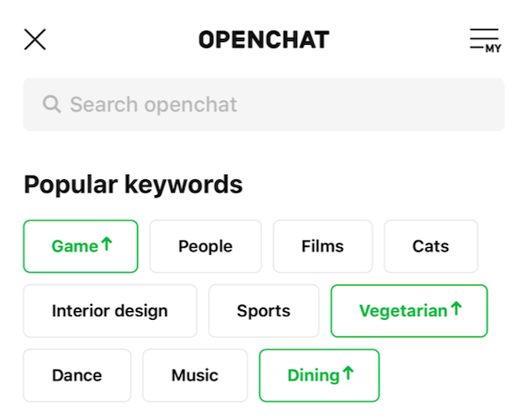527x420 pixels.
Task: Select the Music keyword
Action: [x=195, y=375]
